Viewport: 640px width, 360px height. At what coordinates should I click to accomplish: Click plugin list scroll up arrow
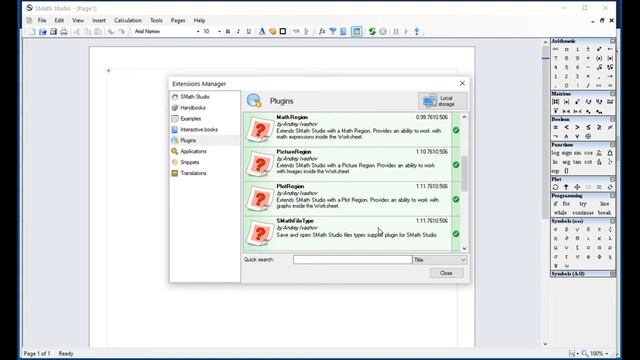tap(464, 117)
